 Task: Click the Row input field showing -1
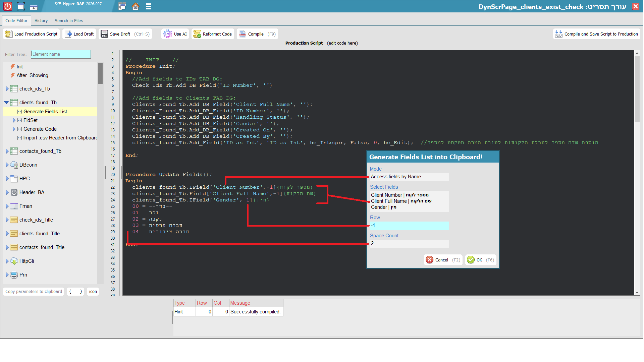pos(409,226)
